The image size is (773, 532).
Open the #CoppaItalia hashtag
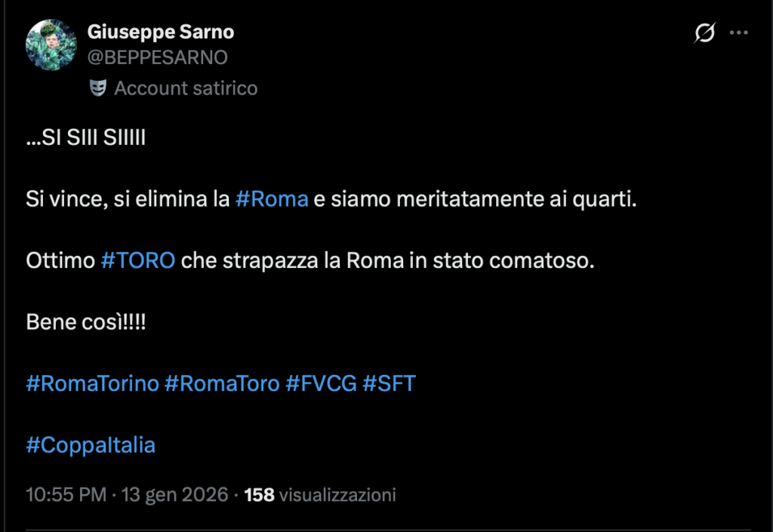click(91, 445)
